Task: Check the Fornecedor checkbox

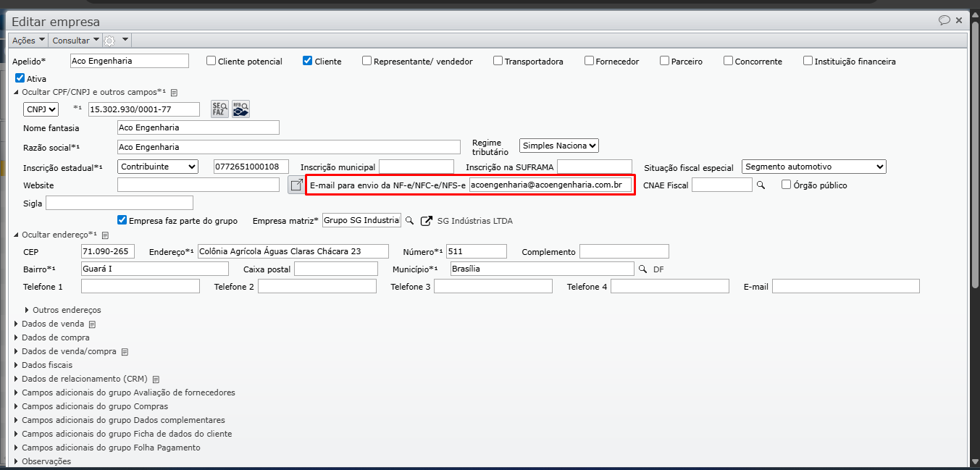Action: coord(590,61)
